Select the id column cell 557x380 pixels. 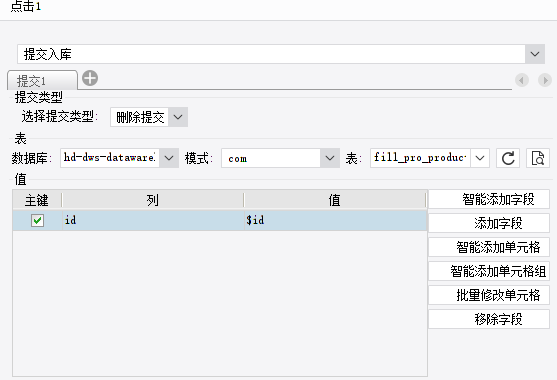(x=153, y=220)
